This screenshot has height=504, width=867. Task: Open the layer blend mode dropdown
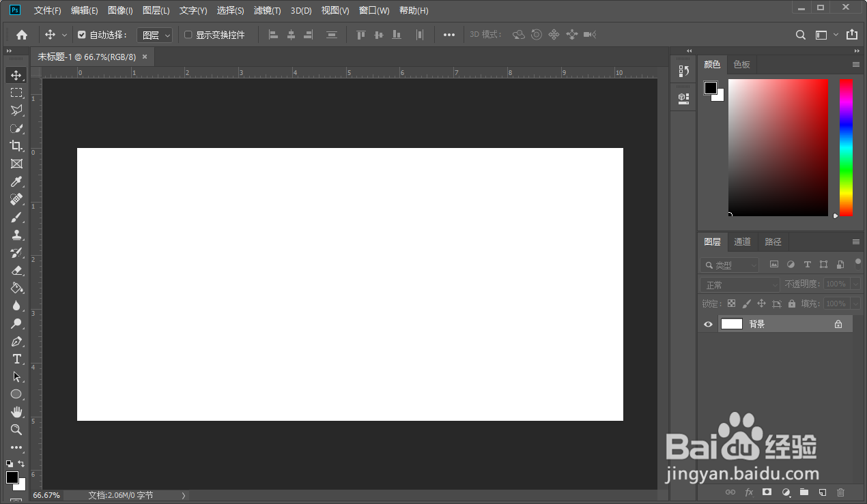coord(739,284)
